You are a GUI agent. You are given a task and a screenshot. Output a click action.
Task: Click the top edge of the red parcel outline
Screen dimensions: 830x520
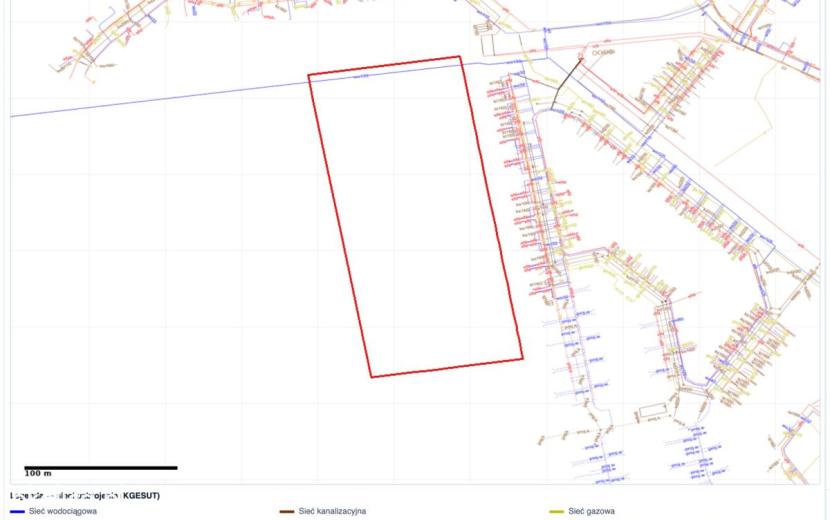[x=384, y=66]
